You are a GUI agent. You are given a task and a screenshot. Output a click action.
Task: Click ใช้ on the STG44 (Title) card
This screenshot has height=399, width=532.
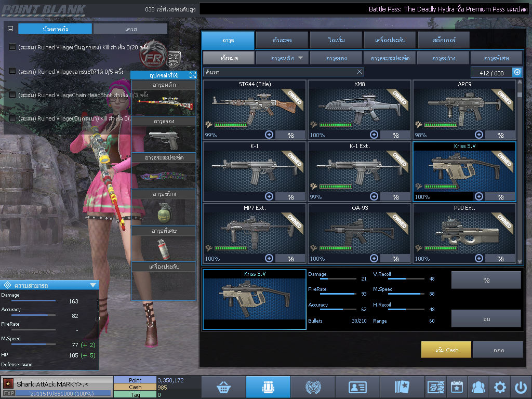coord(290,135)
